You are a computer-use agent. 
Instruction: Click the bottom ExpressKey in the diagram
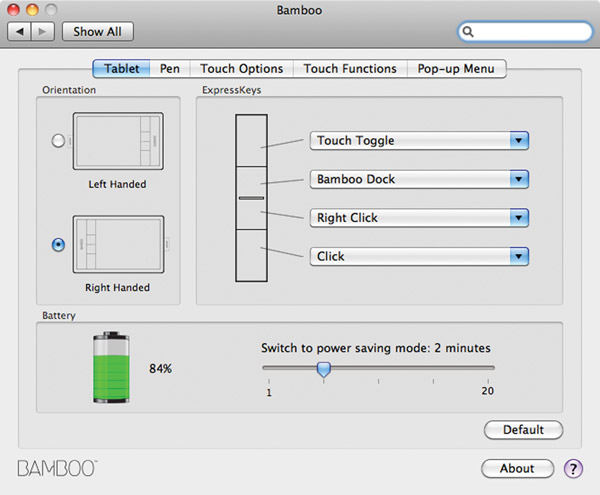(251, 255)
